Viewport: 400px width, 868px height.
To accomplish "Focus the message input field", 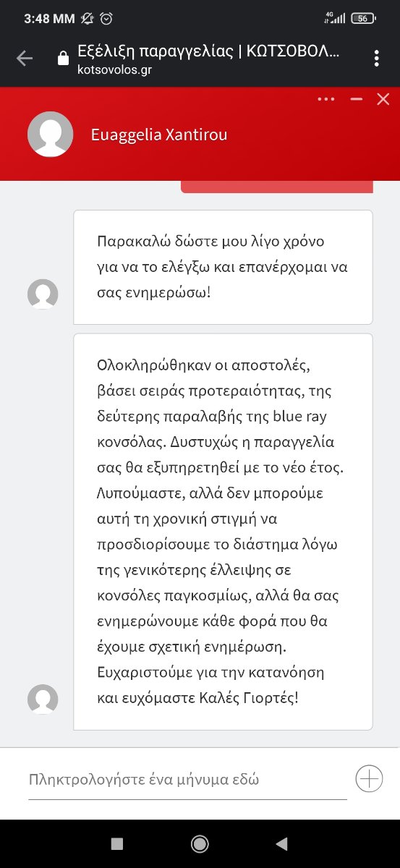I will (x=187, y=780).
